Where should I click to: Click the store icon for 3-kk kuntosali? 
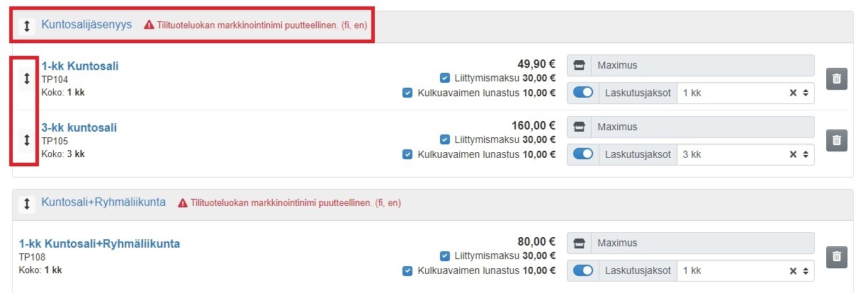[579, 127]
